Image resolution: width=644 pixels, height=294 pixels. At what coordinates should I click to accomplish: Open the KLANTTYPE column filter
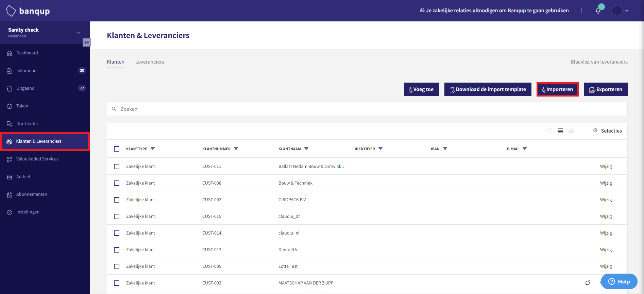tap(153, 149)
